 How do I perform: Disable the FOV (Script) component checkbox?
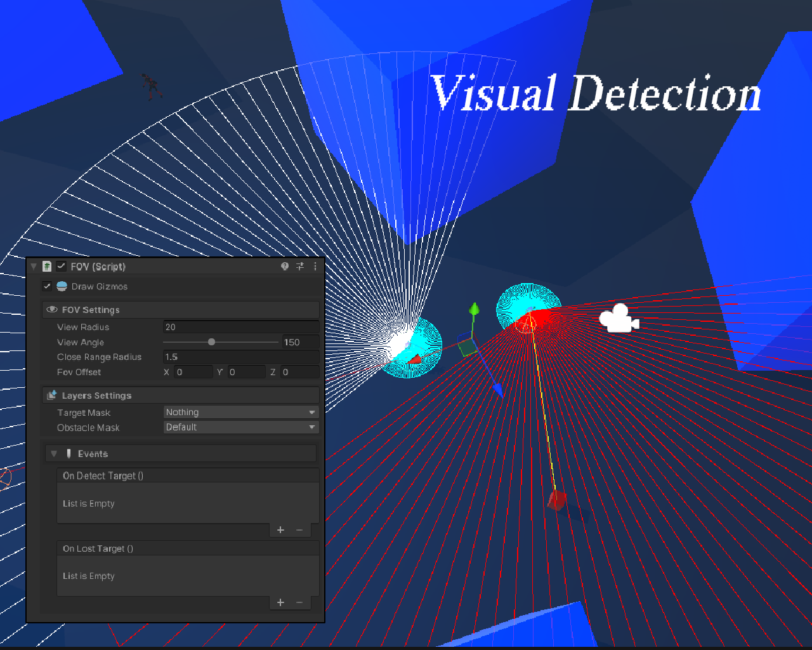(x=61, y=267)
